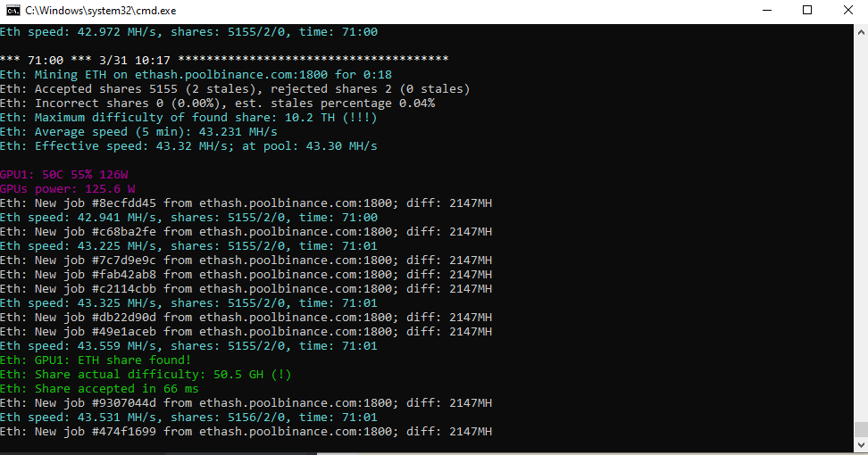The width and height of the screenshot is (868, 455).
Task: Click the 'New job #9307044d' line
Action: (246, 403)
